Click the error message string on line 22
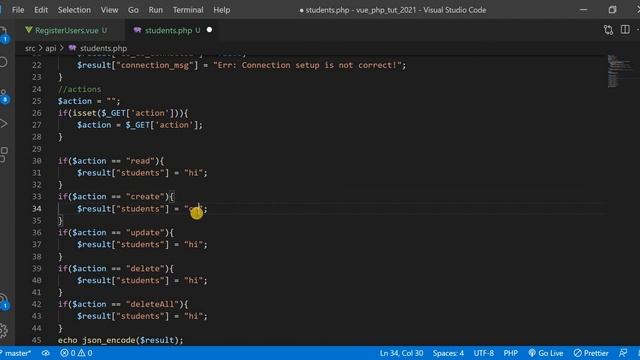This screenshot has height=360, width=640. [x=307, y=65]
